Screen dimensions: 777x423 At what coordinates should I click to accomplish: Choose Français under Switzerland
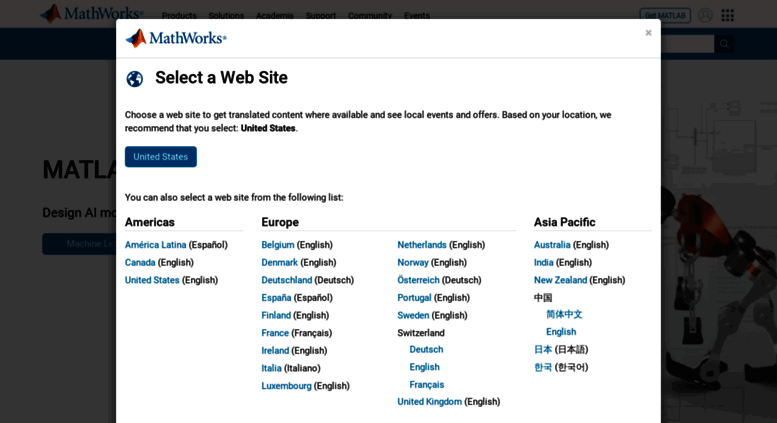click(x=427, y=384)
